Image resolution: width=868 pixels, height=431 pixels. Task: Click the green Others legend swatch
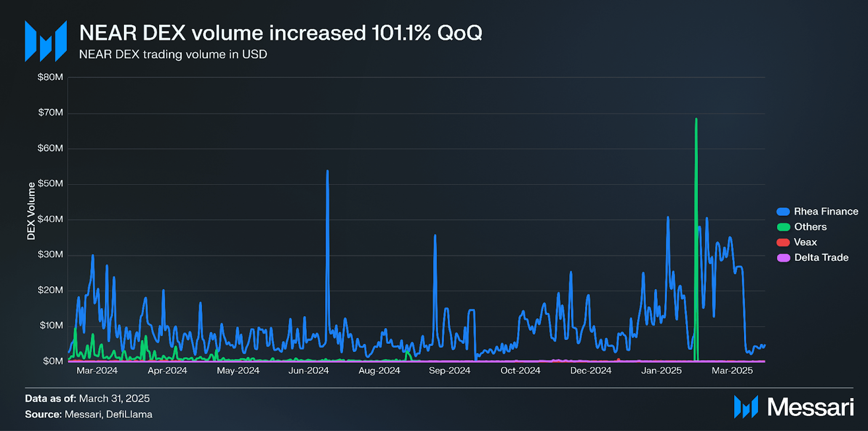(783, 227)
